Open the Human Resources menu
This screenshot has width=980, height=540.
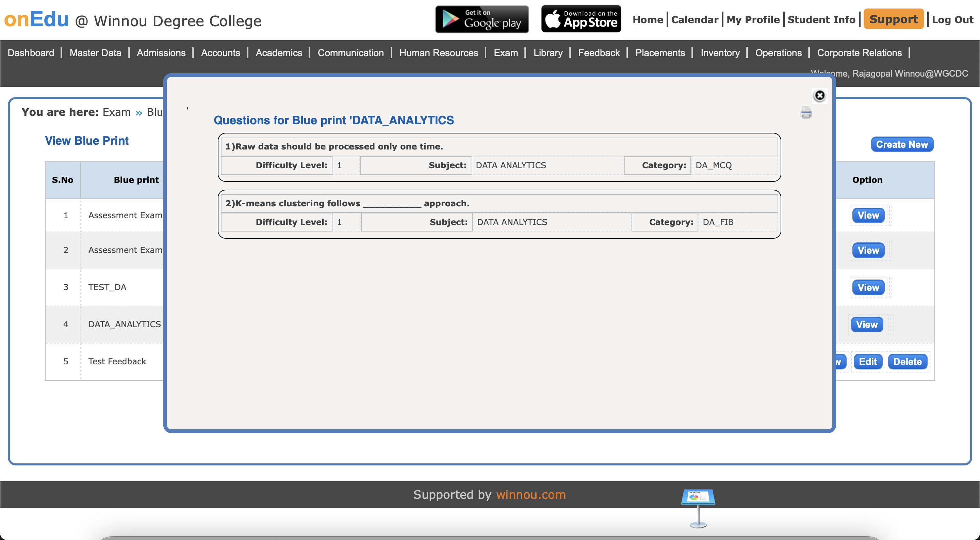tap(438, 53)
